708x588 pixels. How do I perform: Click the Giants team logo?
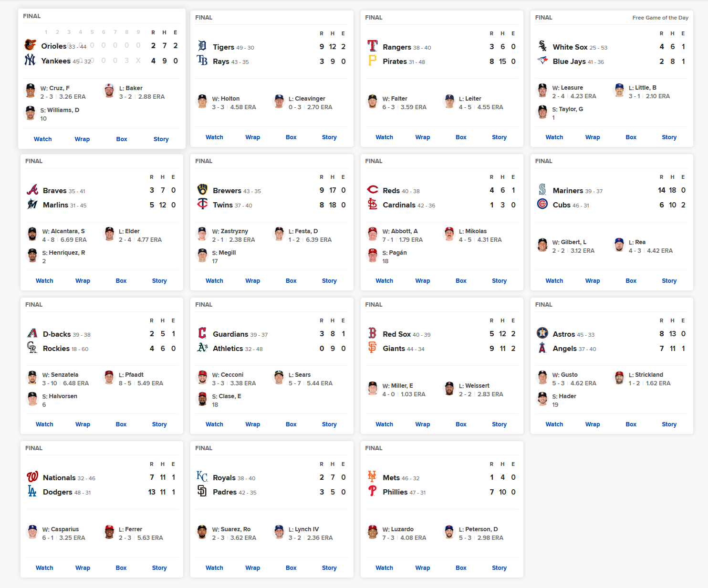point(373,347)
